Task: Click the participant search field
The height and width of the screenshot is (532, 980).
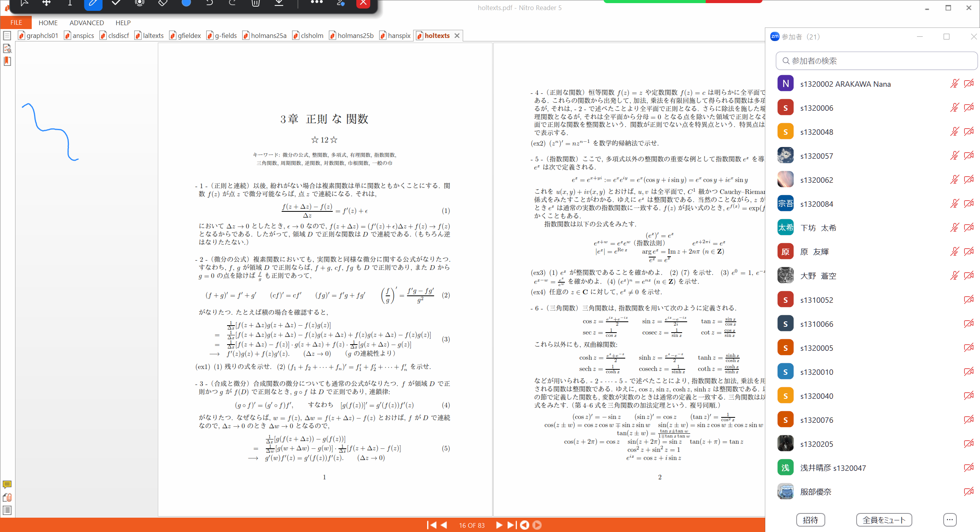Action: click(x=876, y=61)
